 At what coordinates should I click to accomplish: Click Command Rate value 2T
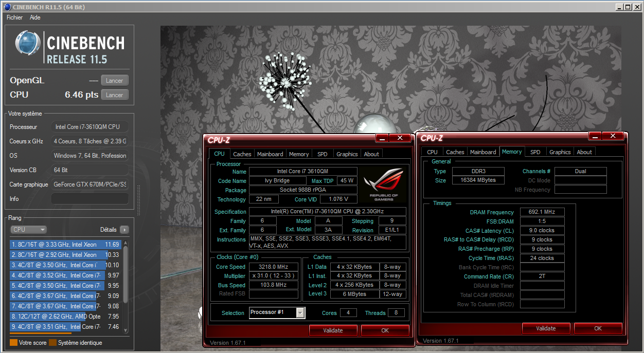[542, 277]
